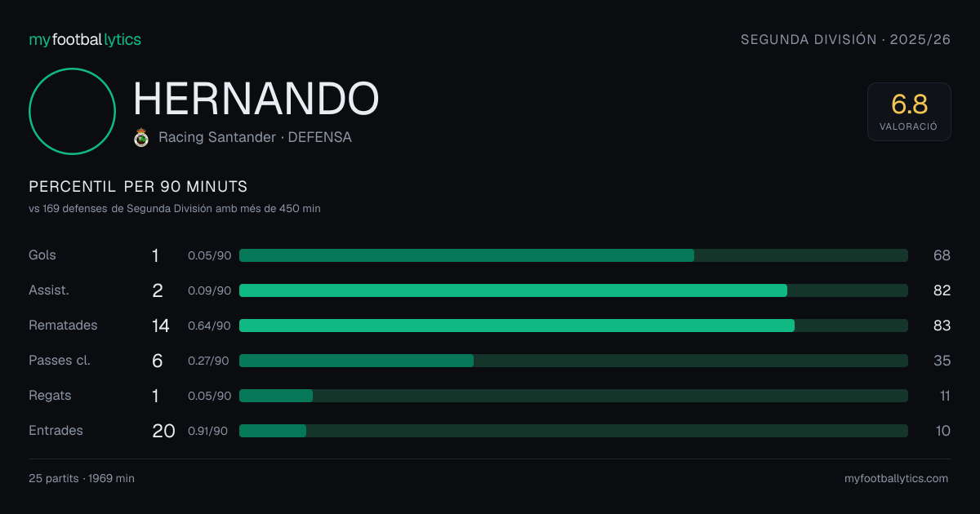Viewport: 980px width, 514px height.
Task: Click the myfootballytics.com footer link
Action: pos(897,479)
